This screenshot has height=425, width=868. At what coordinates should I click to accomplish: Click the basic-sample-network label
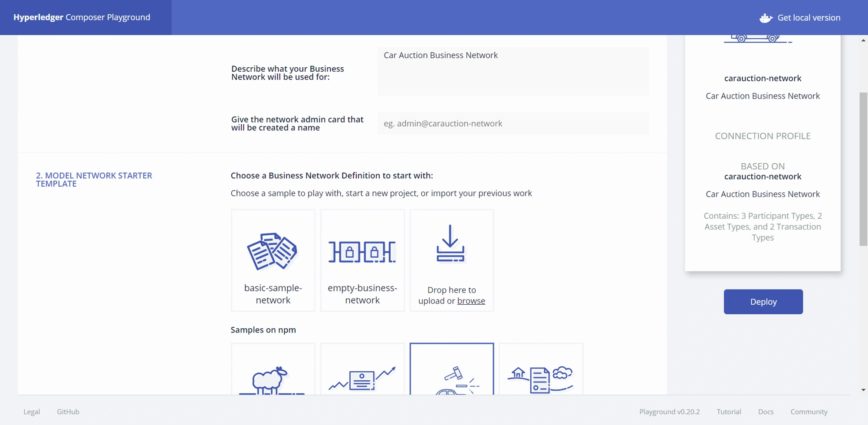pos(273,294)
